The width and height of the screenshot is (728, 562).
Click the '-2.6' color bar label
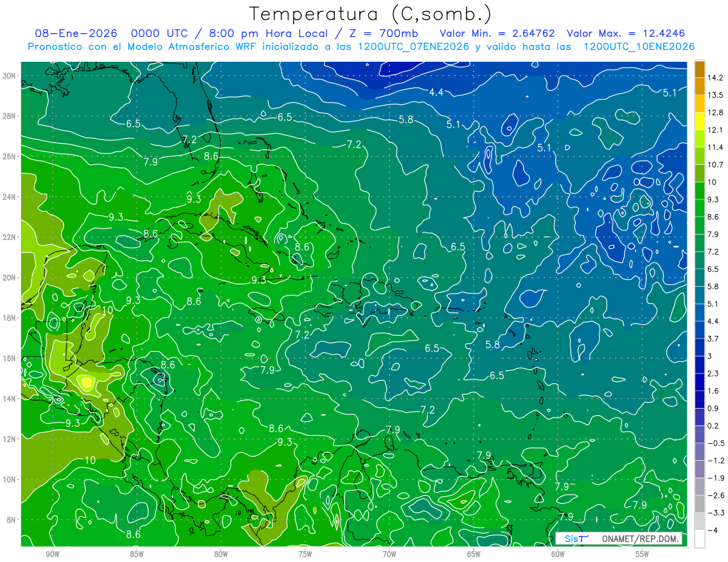715,495
